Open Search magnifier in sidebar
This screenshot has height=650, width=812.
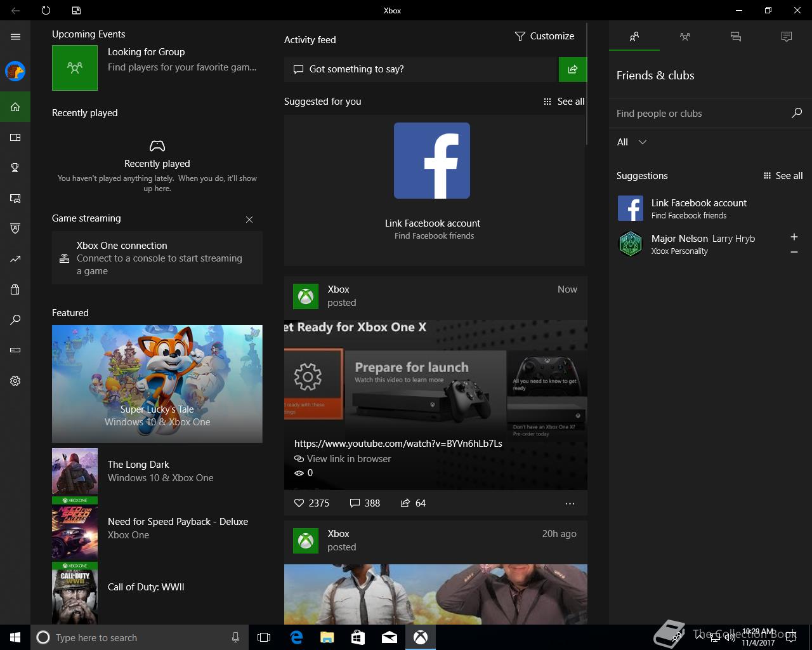15,320
